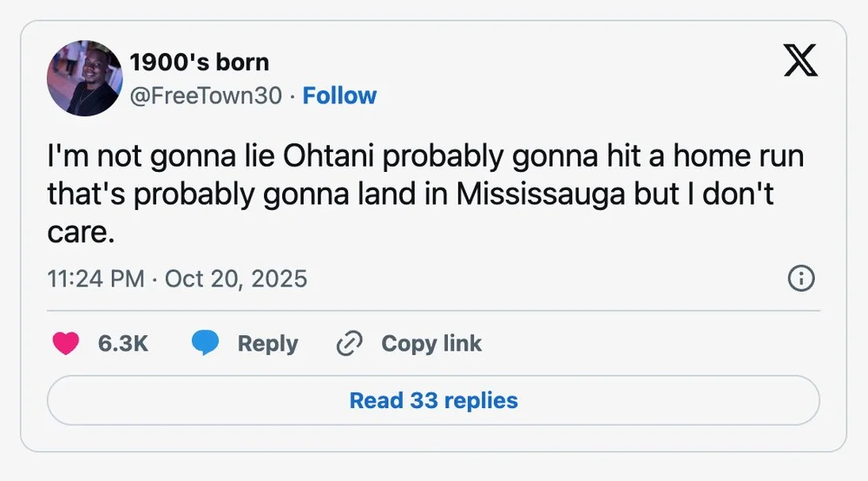Click the blue reply speech bubble icon
Viewport: 868px width, 481px height.
[x=205, y=344]
